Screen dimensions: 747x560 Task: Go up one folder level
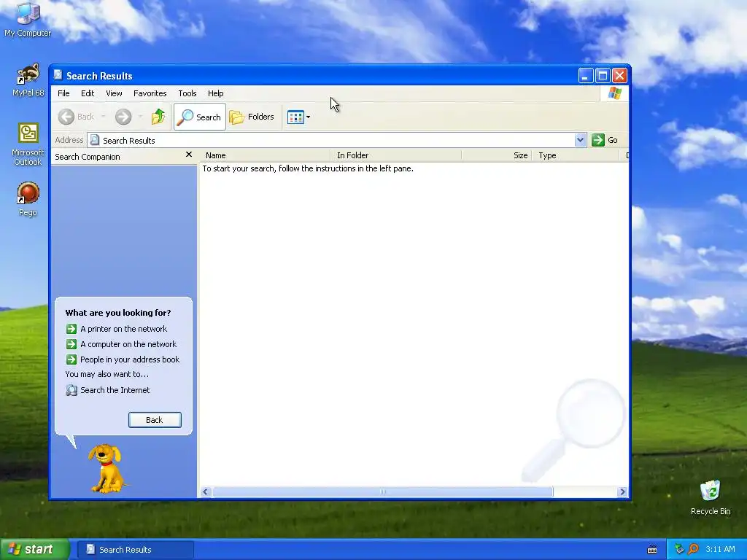coord(158,117)
